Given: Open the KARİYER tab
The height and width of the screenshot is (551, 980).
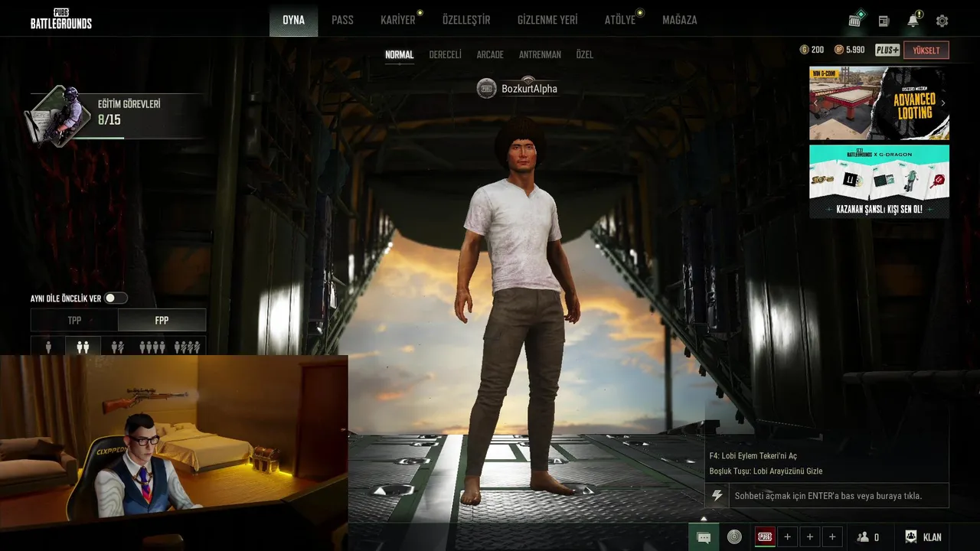Looking at the screenshot, I should [x=398, y=20].
